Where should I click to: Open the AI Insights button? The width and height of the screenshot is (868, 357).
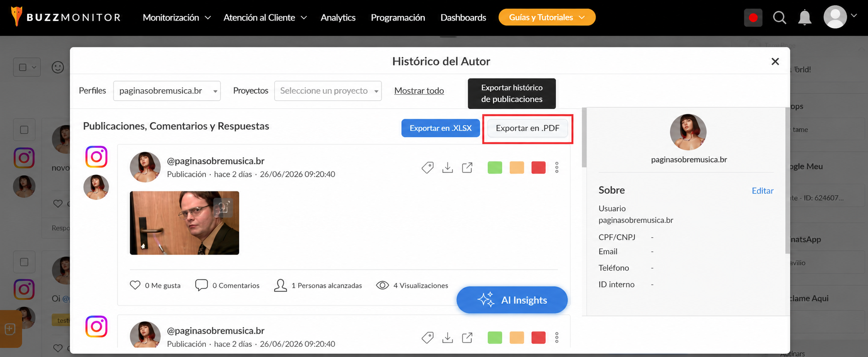(x=512, y=300)
